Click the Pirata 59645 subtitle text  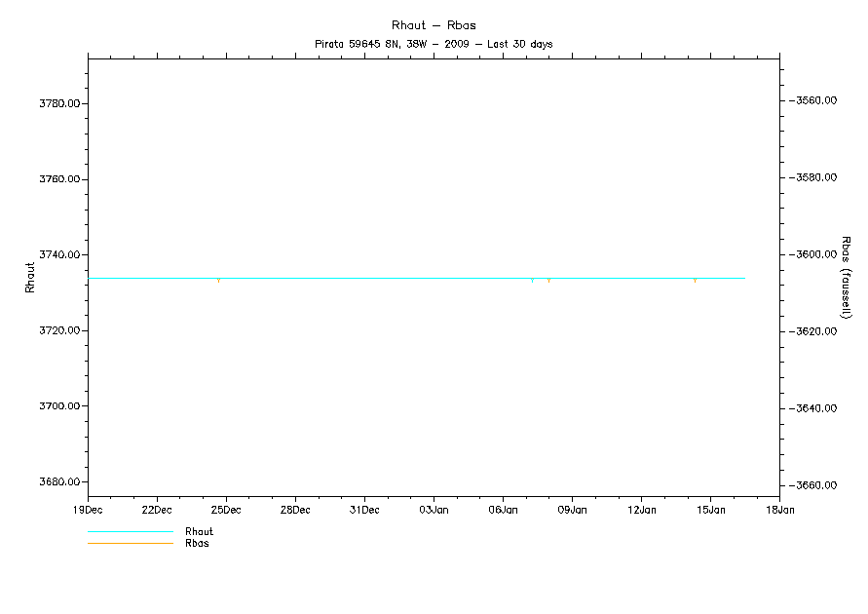[434, 44]
